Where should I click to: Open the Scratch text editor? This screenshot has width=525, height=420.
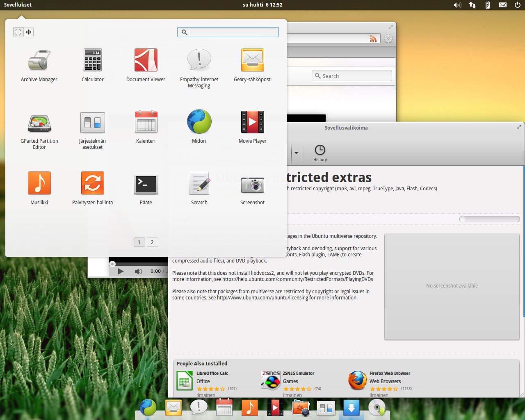(x=199, y=189)
